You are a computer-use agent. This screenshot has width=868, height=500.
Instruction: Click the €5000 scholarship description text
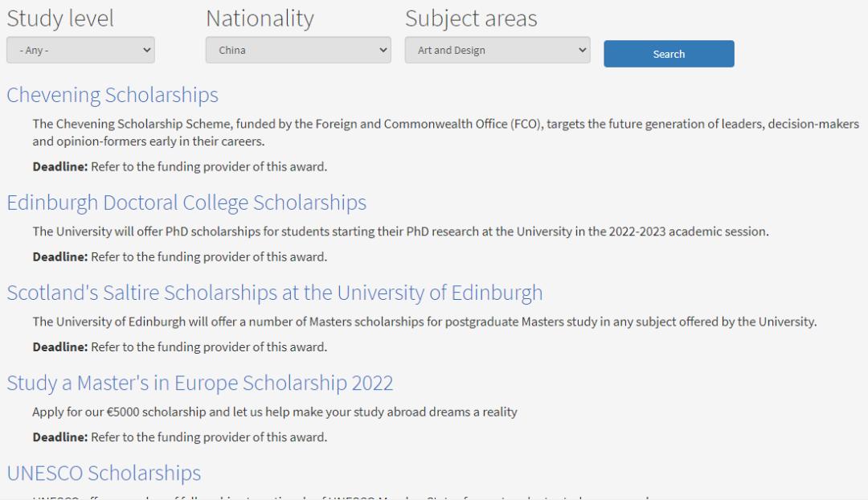[x=275, y=412]
